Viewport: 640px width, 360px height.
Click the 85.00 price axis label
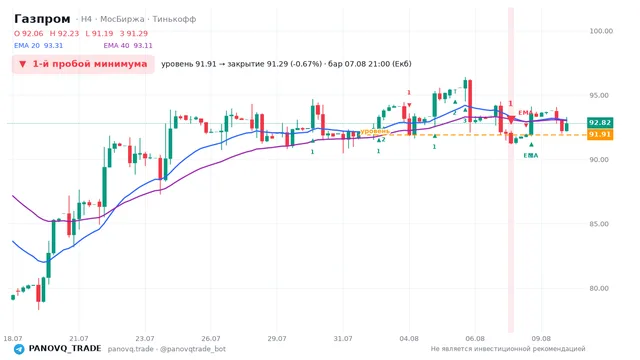pos(598,224)
